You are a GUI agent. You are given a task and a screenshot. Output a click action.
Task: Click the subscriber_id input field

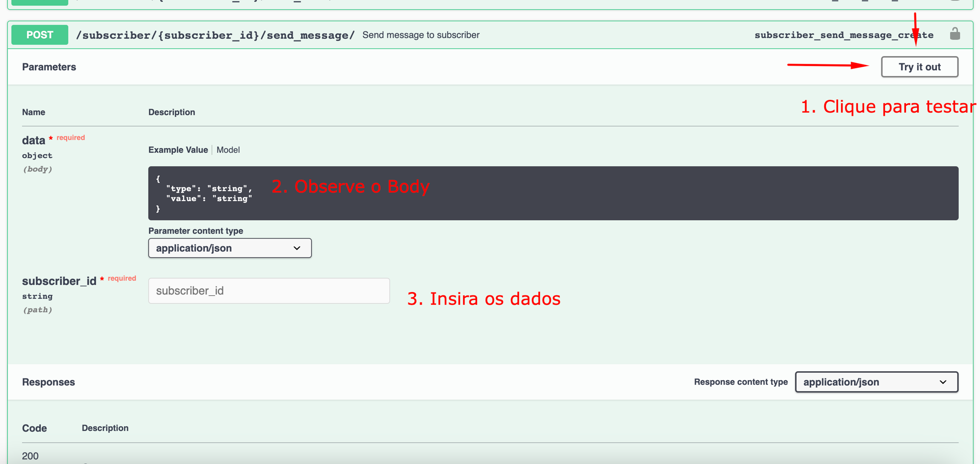point(269,291)
